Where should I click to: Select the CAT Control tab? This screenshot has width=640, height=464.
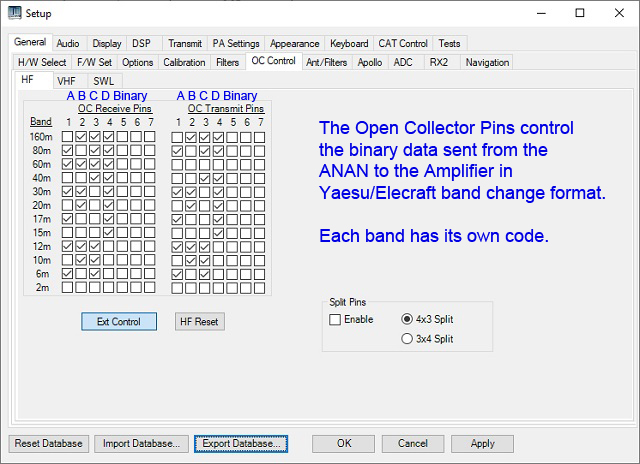pyautogui.click(x=403, y=43)
